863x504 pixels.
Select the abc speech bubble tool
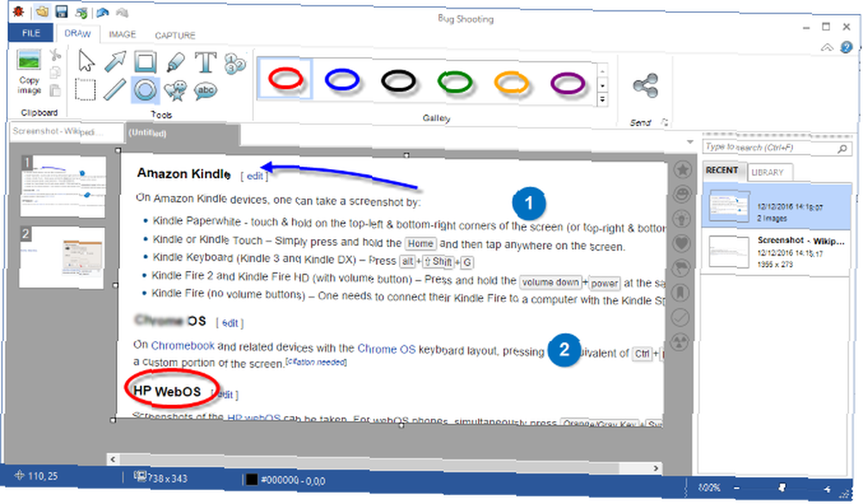pyautogui.click(x=206, y=91)
